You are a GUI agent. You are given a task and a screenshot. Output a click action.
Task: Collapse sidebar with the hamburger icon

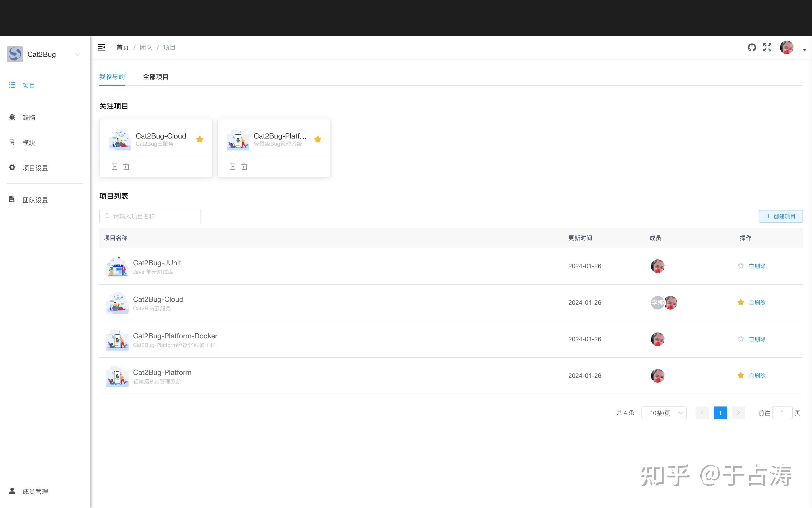click(101, 47)
